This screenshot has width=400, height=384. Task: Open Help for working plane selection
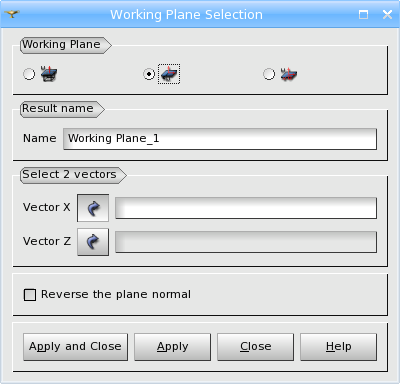pyautogui.click(x=338, y=347)
